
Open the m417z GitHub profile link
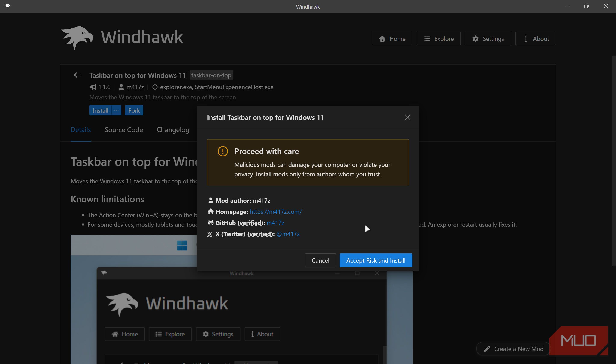point(275,223)
